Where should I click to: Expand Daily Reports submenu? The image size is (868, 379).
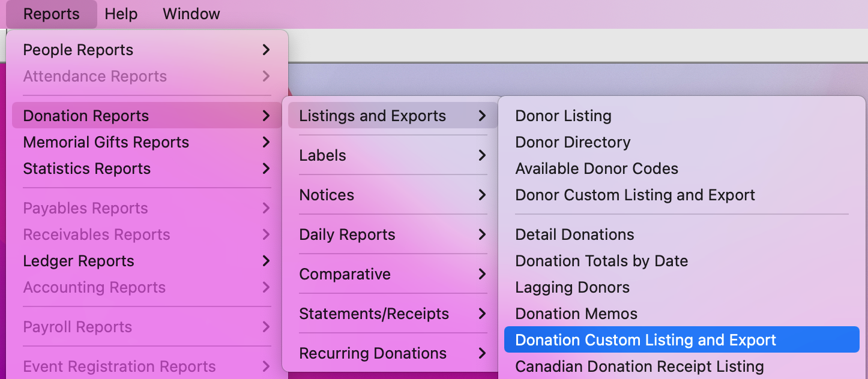click(x=347, y=234)
